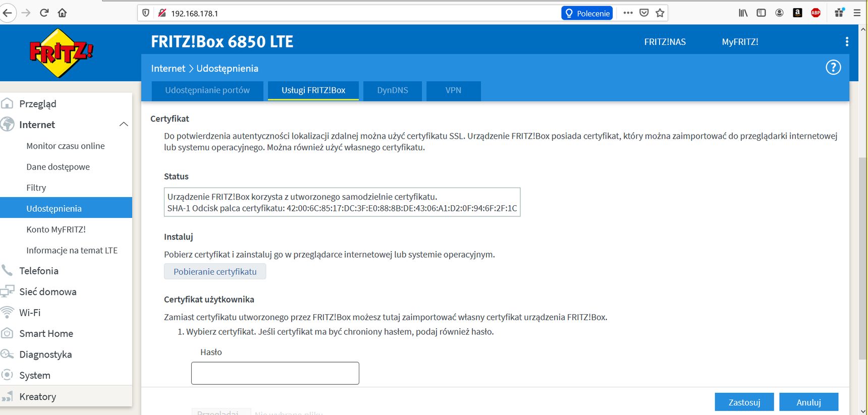Click the Kreatory wizard icon
Viewport: 868px width, 415px height.
pyautogui.click(x=7, y=397)
